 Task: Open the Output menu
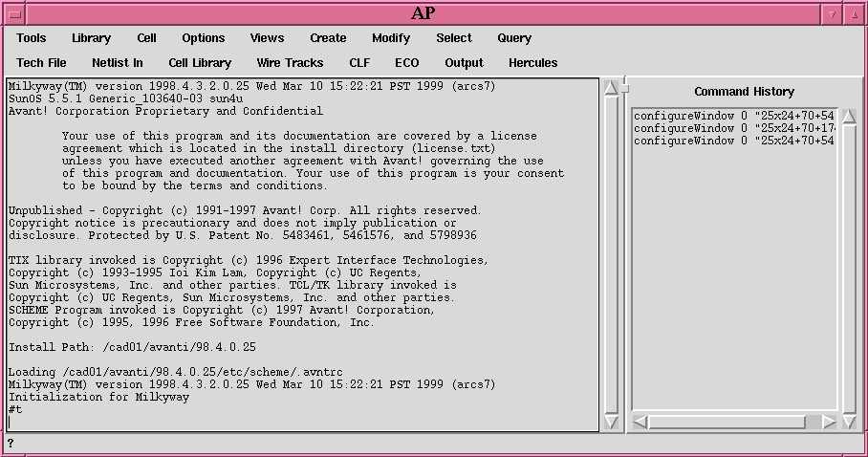pyautogui.click(x=464, y=63)
